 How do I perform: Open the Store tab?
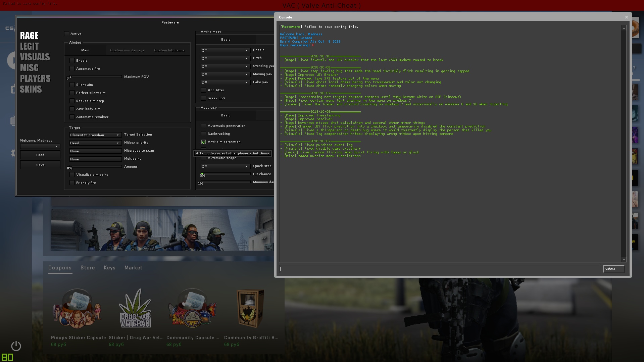pos(88,268)
